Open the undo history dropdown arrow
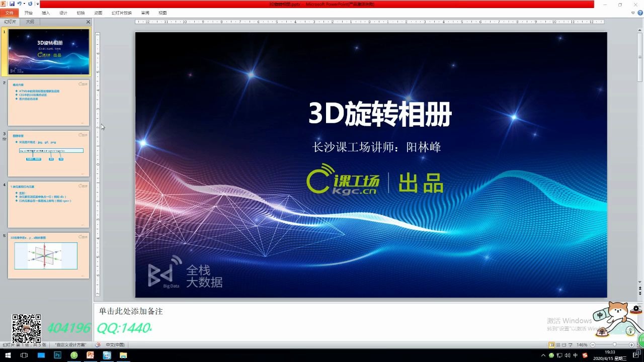Screen dimensions: 644x362 click(x=24, y=4)
